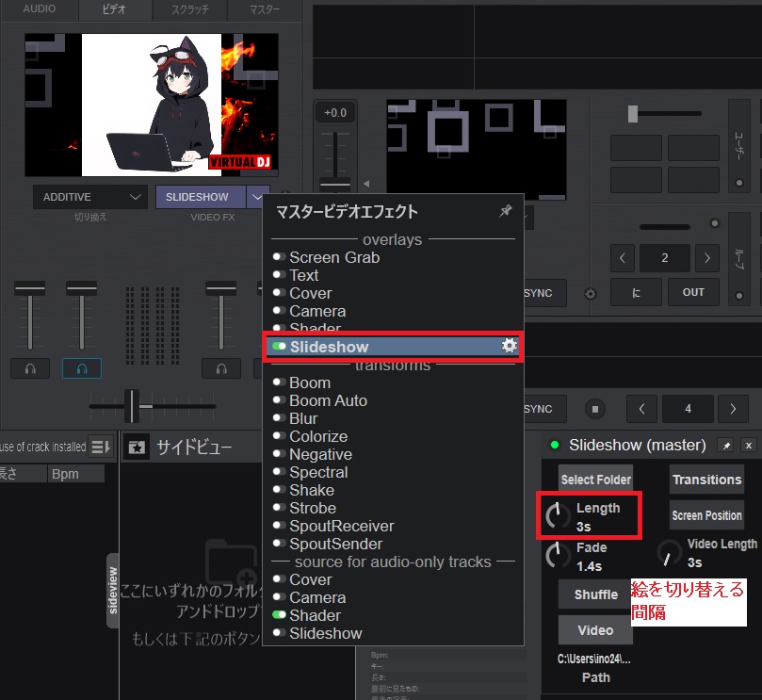Open Slideshow effect settings gear

[x=509, y=346]
